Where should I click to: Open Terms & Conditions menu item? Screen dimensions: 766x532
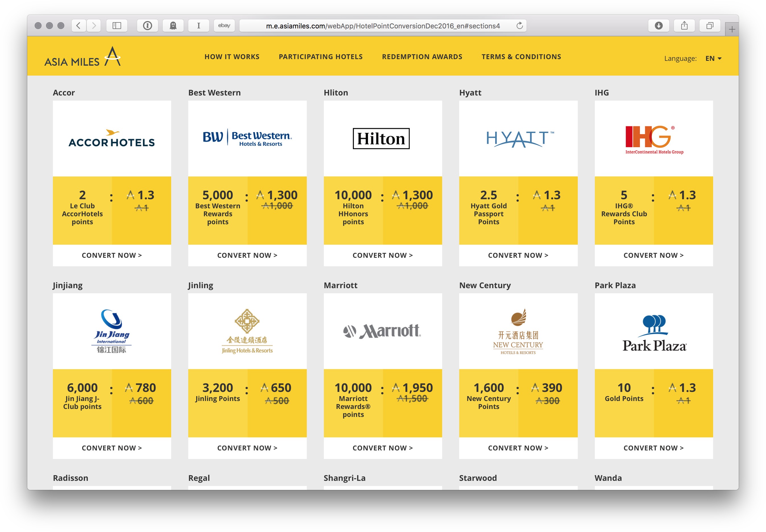pos(521,57)
